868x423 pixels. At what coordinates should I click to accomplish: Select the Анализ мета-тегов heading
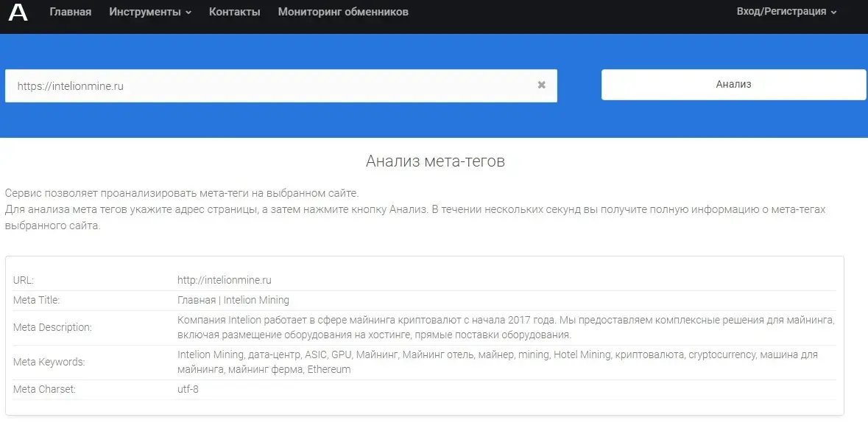(435, 161)
